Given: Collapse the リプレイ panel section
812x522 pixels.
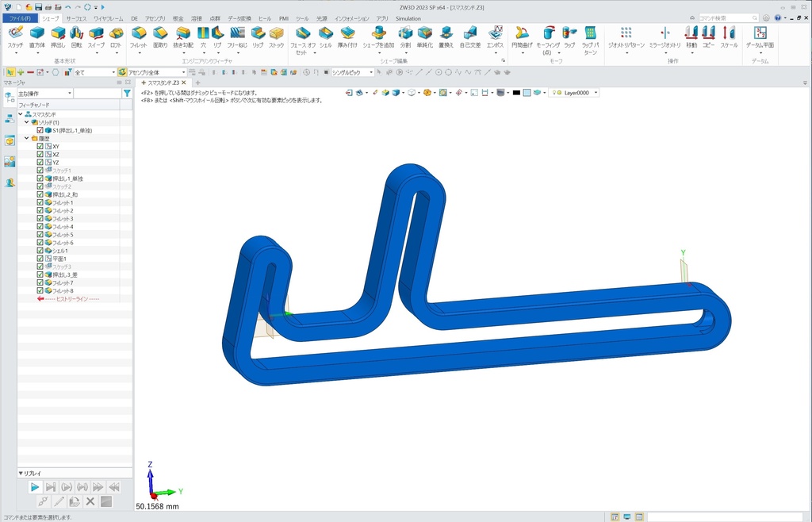Looking at the screenshot, I should coord(21,474).
